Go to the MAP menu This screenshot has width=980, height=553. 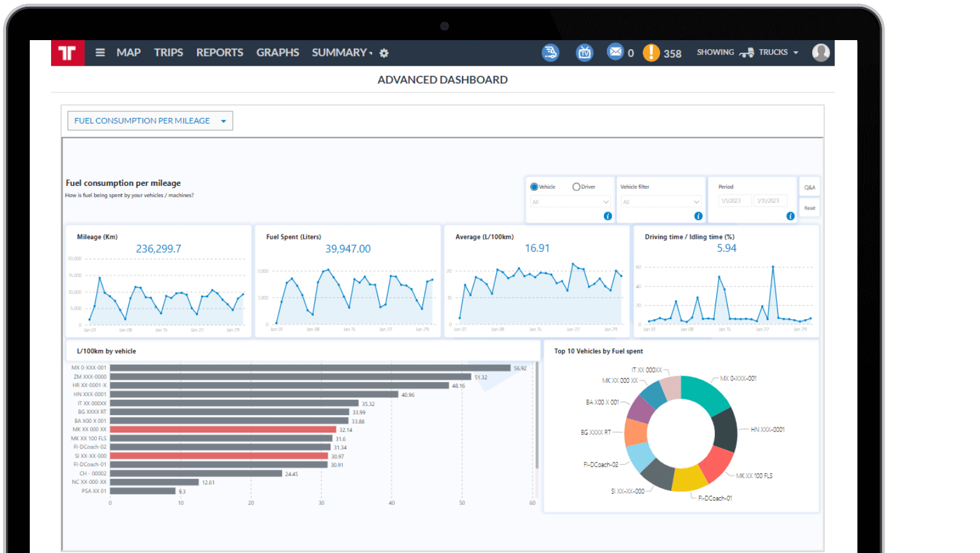pyautogui.click(x=129, y=53)
